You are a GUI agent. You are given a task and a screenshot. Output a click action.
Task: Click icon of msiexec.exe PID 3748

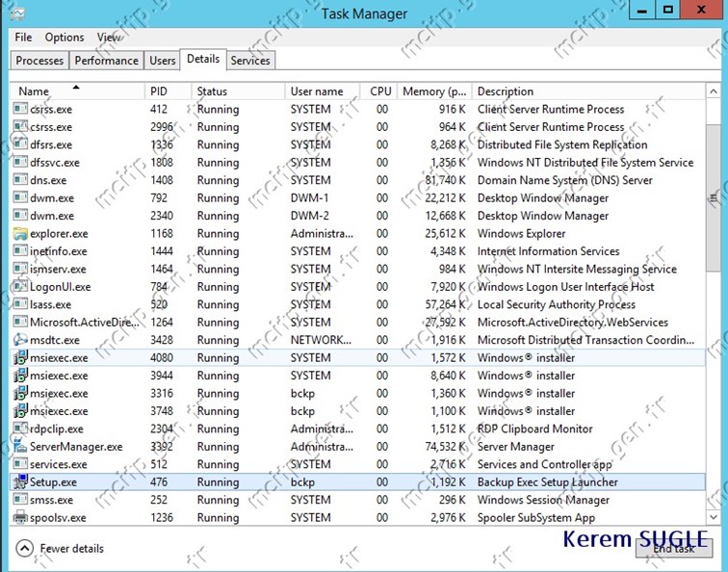coord(20,411)
